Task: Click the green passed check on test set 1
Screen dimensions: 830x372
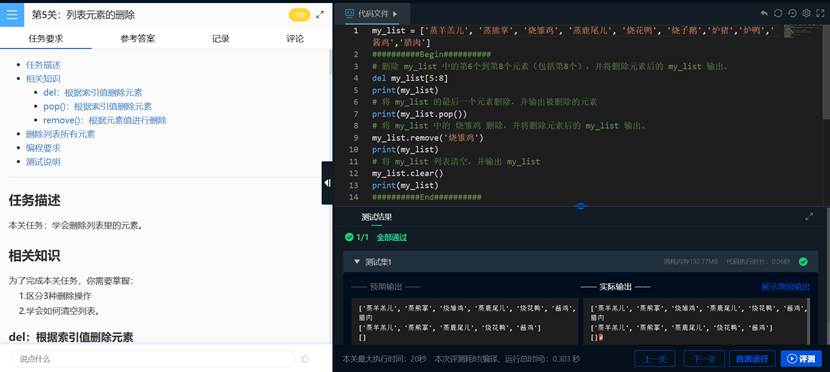Action: tap(803, 261)
